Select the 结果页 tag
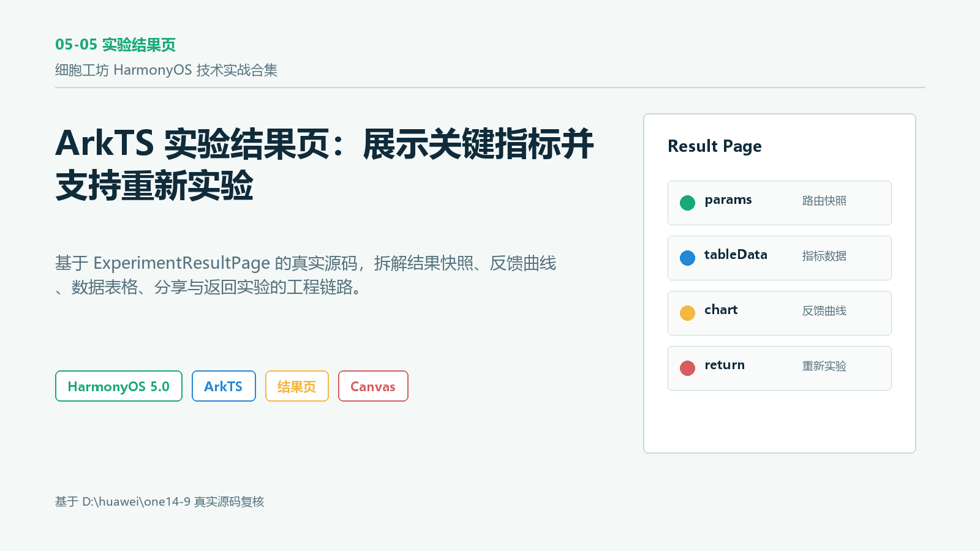 coord(297,386)
